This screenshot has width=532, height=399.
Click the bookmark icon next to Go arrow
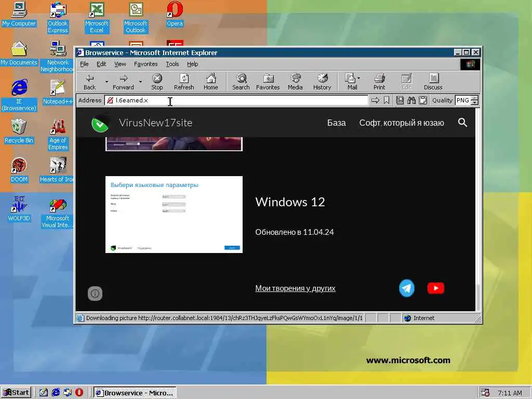click(x=387, y=100)
